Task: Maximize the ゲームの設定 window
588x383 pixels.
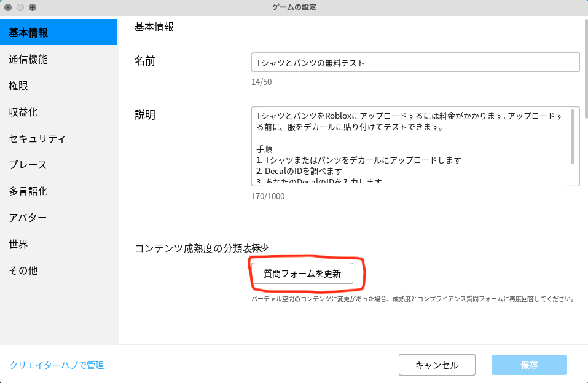Action: tap(33, 7)
